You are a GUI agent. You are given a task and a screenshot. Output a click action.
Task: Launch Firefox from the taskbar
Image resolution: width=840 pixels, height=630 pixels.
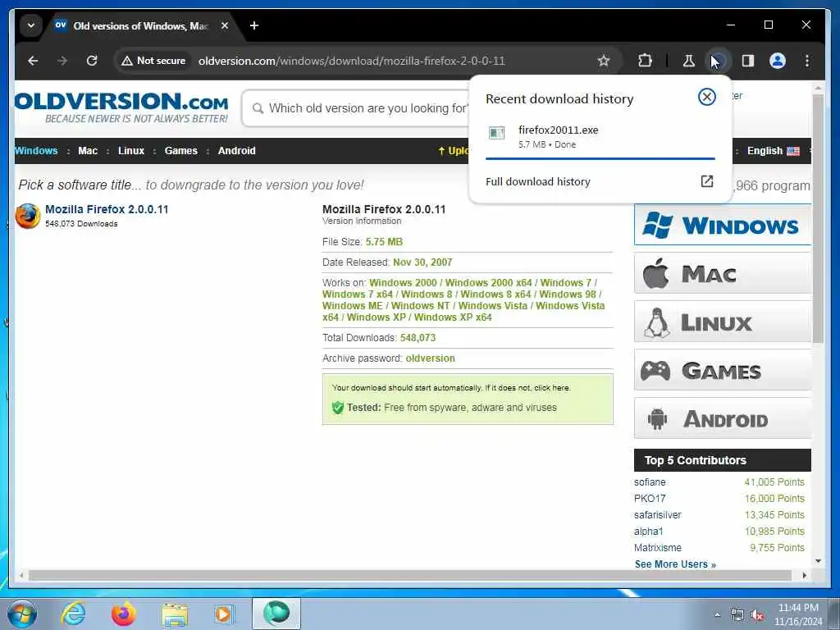(124, 614)
